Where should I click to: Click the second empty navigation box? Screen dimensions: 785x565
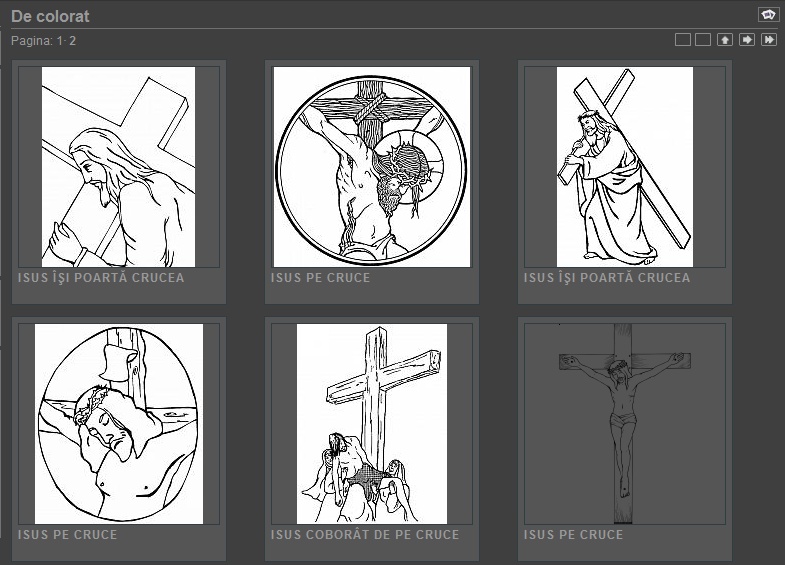pos(703,40)
